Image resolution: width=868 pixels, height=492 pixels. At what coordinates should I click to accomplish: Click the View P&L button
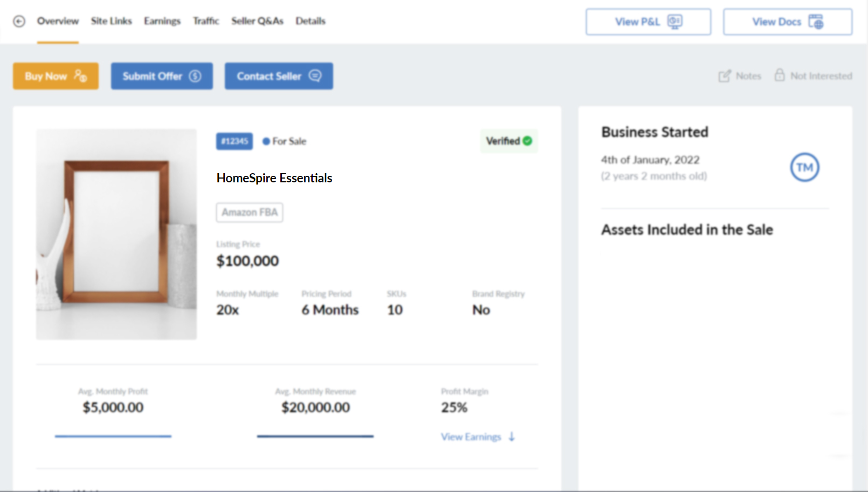pos(648,22)
